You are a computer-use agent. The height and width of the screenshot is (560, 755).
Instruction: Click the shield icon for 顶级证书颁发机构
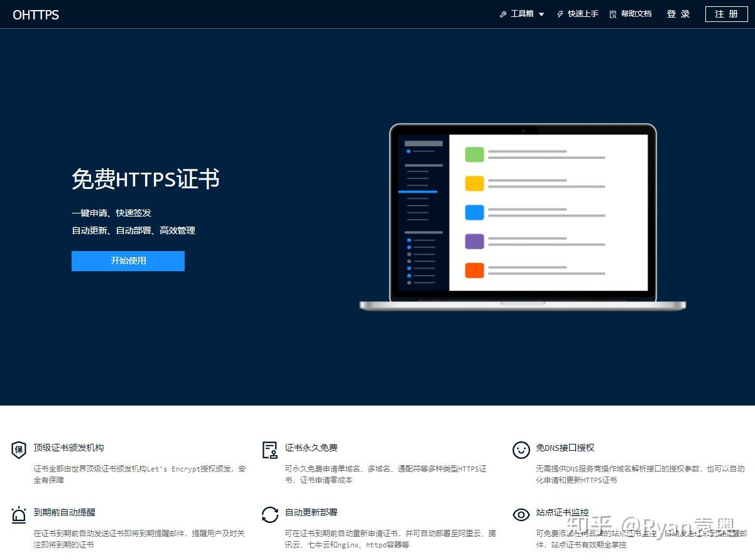coord(19,450)
